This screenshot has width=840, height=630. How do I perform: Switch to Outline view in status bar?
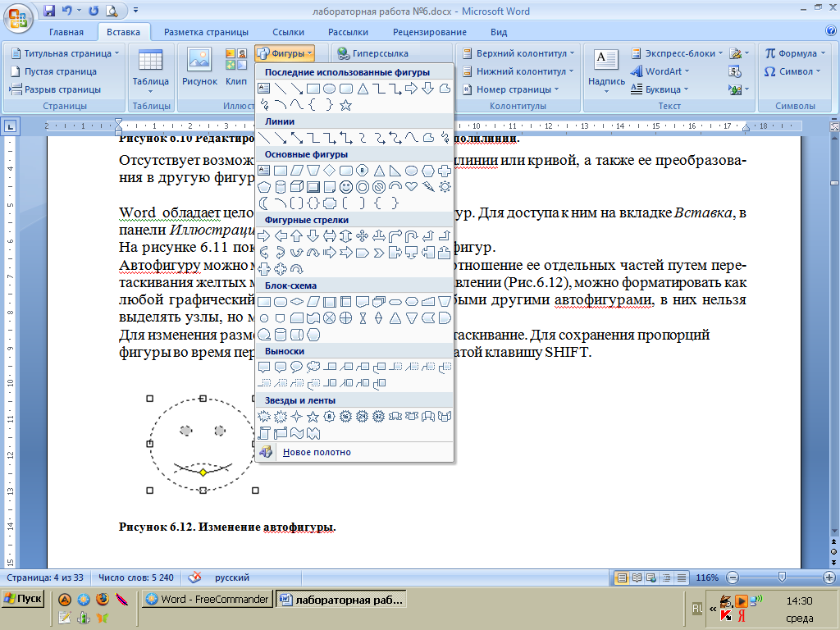pyautogui.click(x=666, y=577)
